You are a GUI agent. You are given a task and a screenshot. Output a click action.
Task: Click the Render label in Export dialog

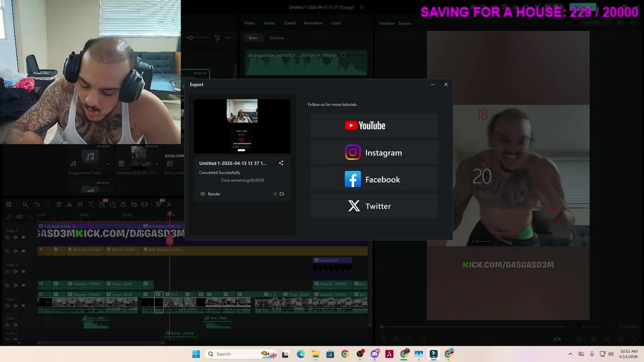point(214,194)
